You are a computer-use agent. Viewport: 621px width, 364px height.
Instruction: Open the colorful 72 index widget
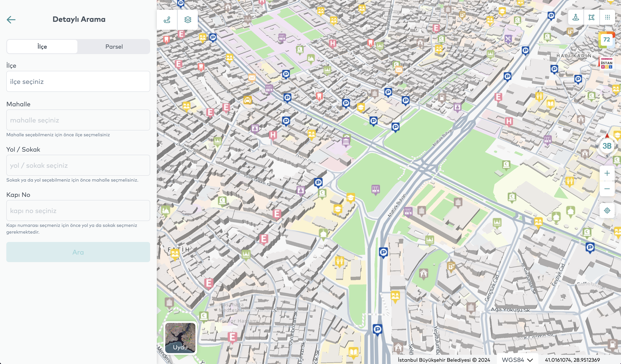pos(607,40)
